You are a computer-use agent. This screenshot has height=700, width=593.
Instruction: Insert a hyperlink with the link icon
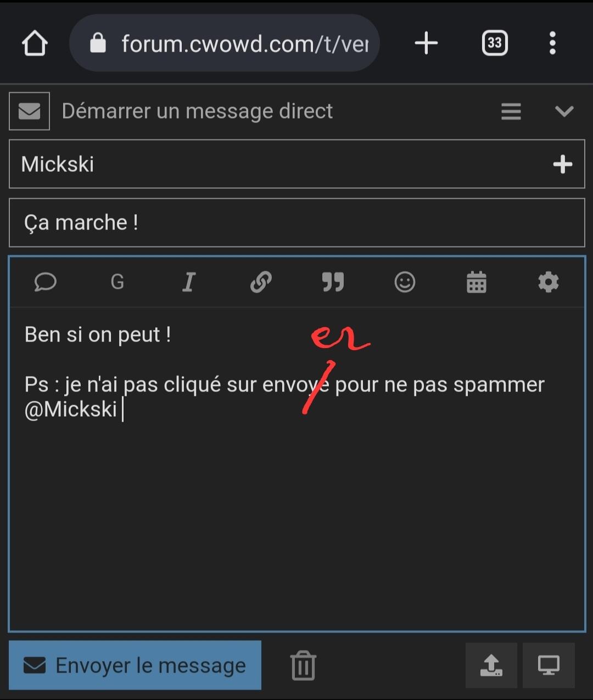(x=261, y=282)
